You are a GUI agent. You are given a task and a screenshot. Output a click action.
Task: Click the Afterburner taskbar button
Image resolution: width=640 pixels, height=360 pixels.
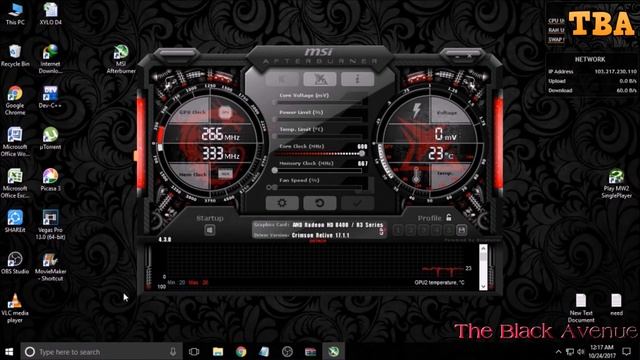pyautogui.click(x=333, y=351)
